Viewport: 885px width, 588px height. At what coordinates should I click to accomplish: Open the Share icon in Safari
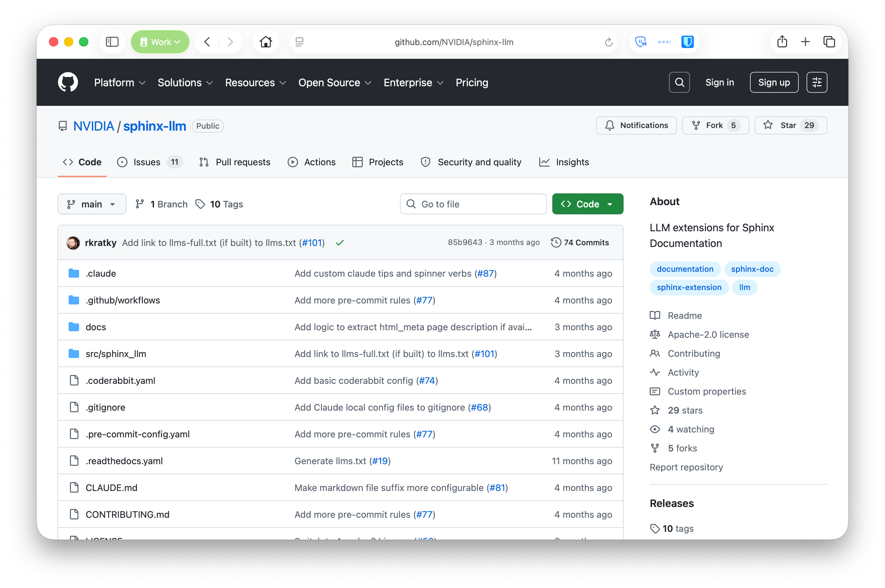pos(782,41)
